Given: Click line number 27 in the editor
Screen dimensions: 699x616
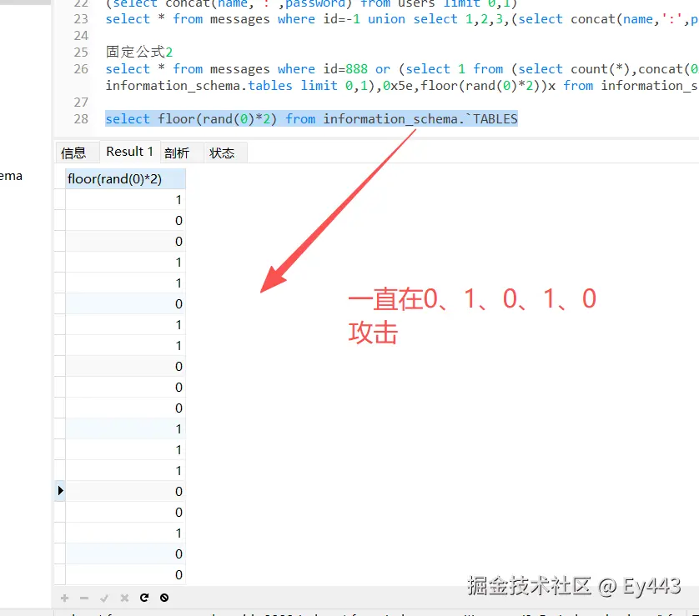Looking at the screenshot, I should click(x=81, y=103).
